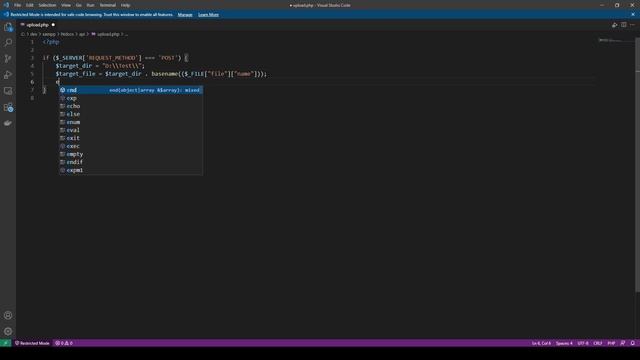Open the Run menu

[90, 5]
